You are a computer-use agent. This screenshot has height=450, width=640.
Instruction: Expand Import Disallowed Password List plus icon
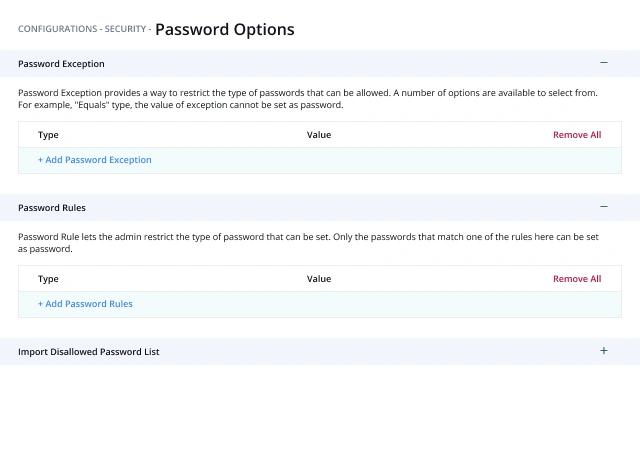click(603, 351)
